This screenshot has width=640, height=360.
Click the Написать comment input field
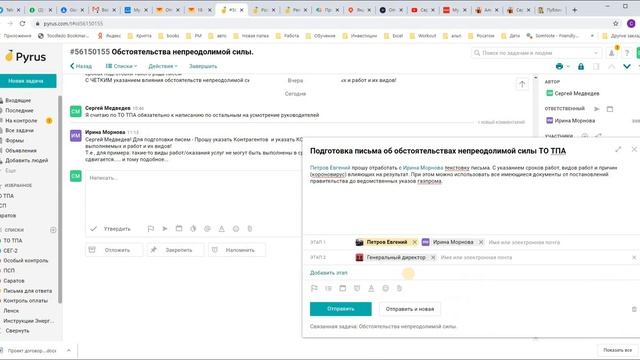click(x=194, y=195)
